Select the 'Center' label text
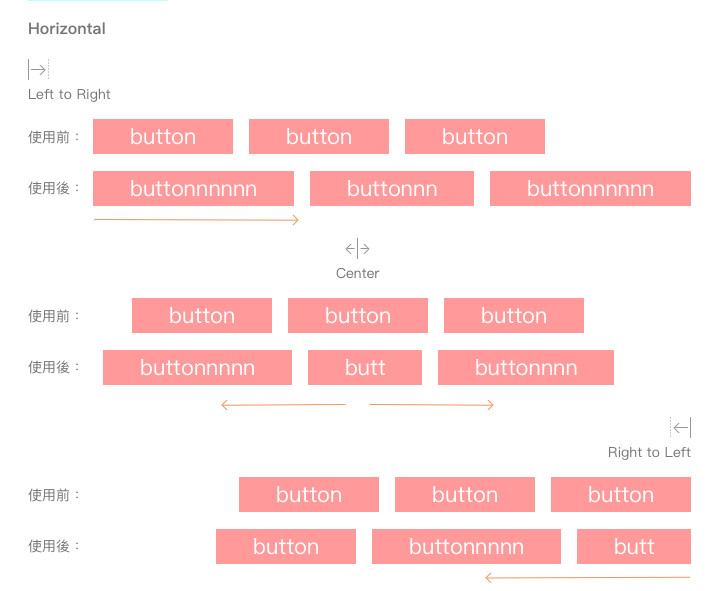Viewport: 715px width, 591px height. [357, 273]
